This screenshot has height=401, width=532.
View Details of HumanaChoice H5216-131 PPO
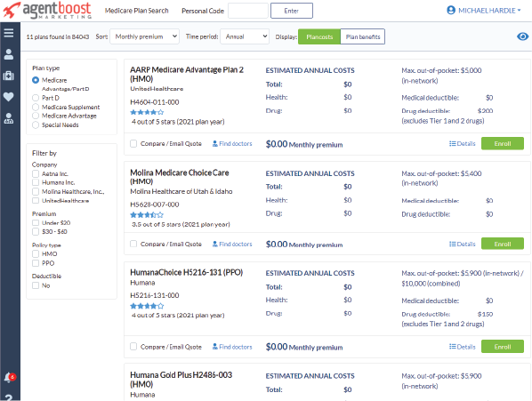point(462,347)
